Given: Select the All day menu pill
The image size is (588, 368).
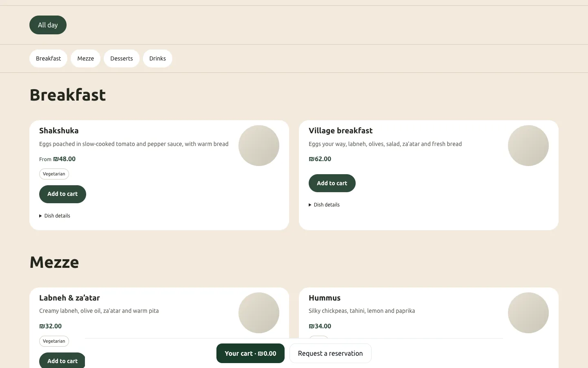Looking at the screenshot, I should point(48,25).
